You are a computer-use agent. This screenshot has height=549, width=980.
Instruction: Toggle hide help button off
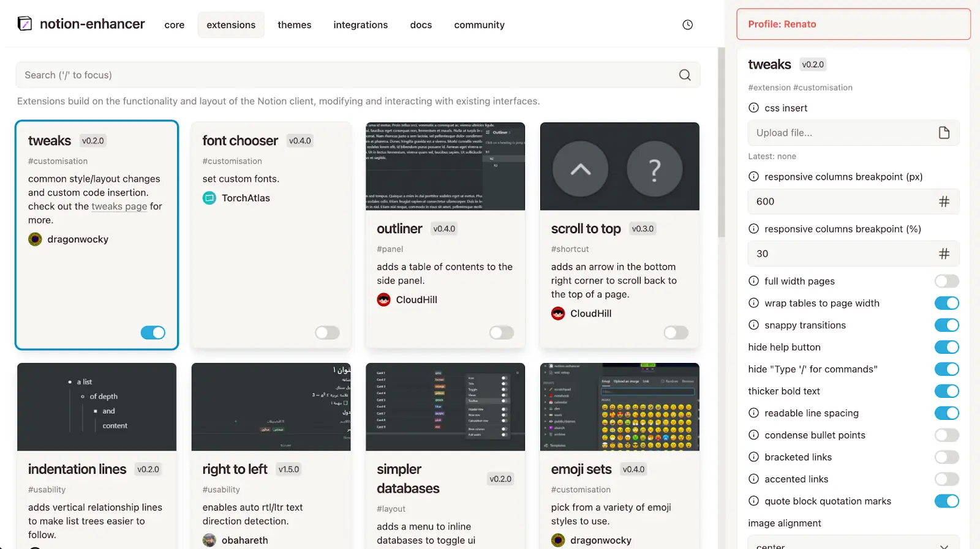[x=947, y=347]
